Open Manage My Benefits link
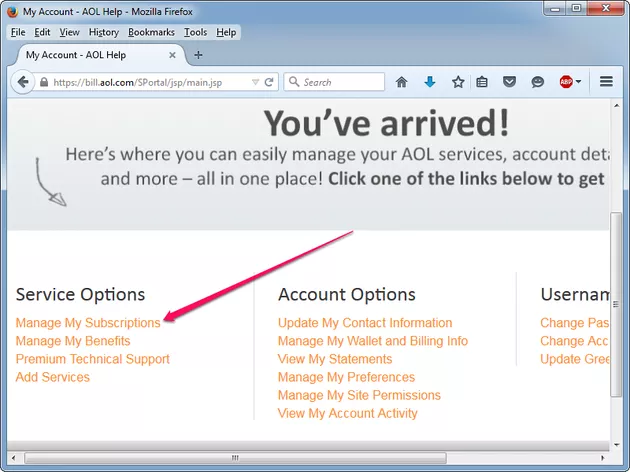Viewport: 630px width, 472px height. 73,341
